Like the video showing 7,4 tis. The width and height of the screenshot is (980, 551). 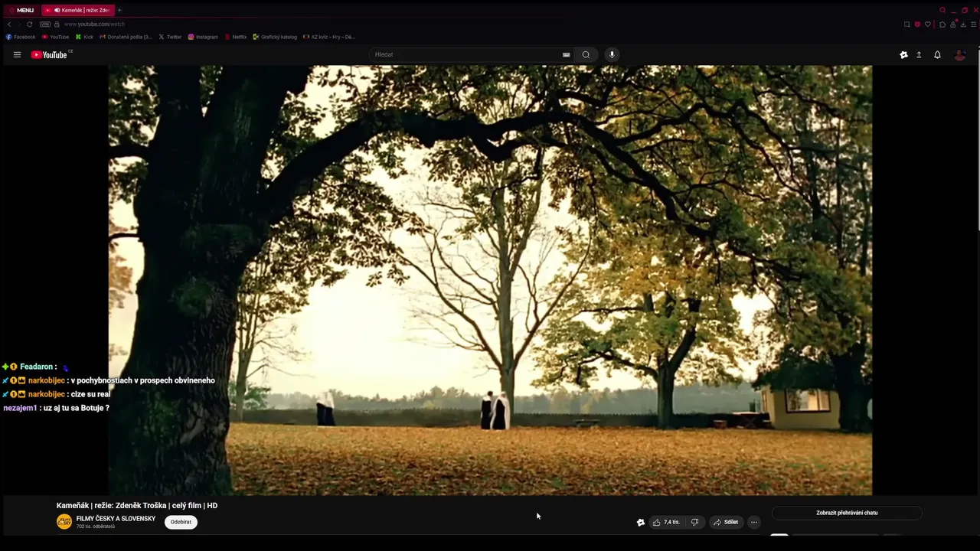tap(666, 522)
